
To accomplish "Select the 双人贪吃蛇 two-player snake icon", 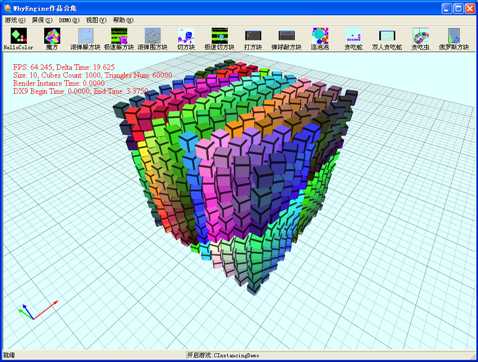I will click(x=387, y=39).
